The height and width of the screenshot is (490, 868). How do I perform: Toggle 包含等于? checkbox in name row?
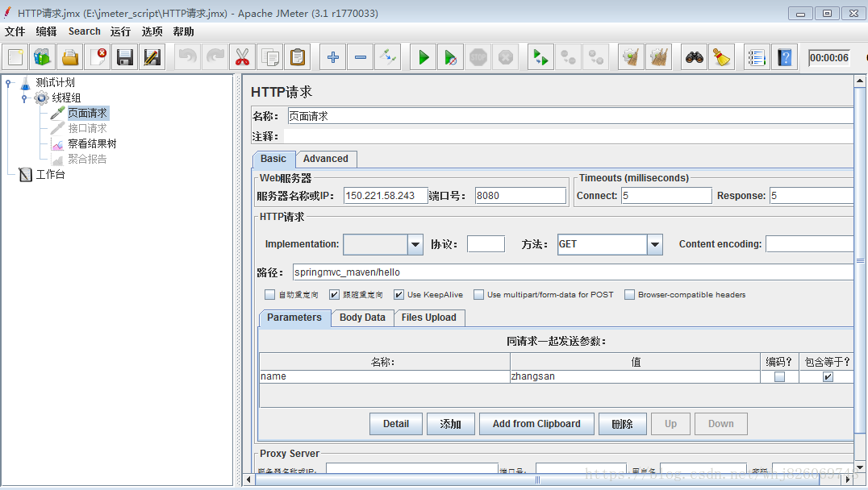pyautogui.click(x=828, y=377)
